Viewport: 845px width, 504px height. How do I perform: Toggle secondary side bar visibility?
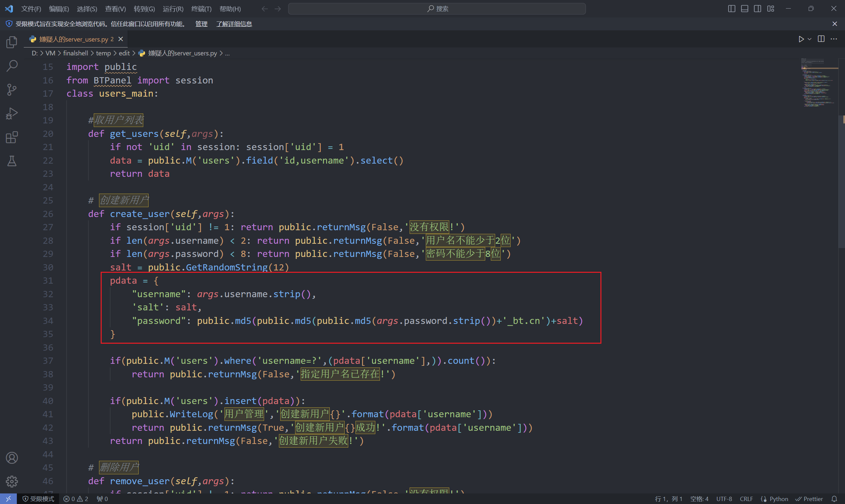click(x=757, y=9)
